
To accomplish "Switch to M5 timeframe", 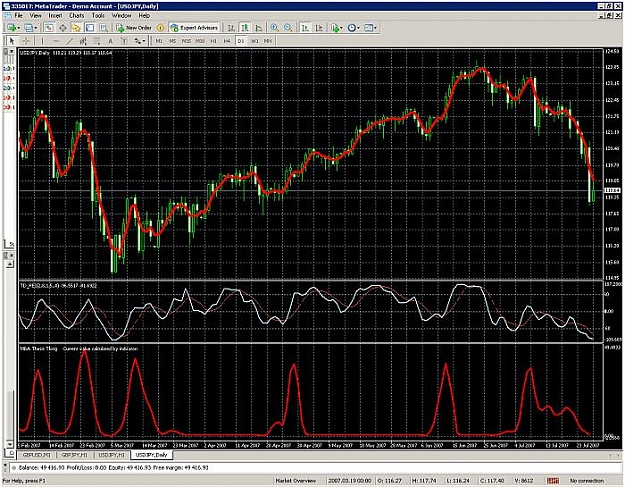I will [x=173, y=41].
